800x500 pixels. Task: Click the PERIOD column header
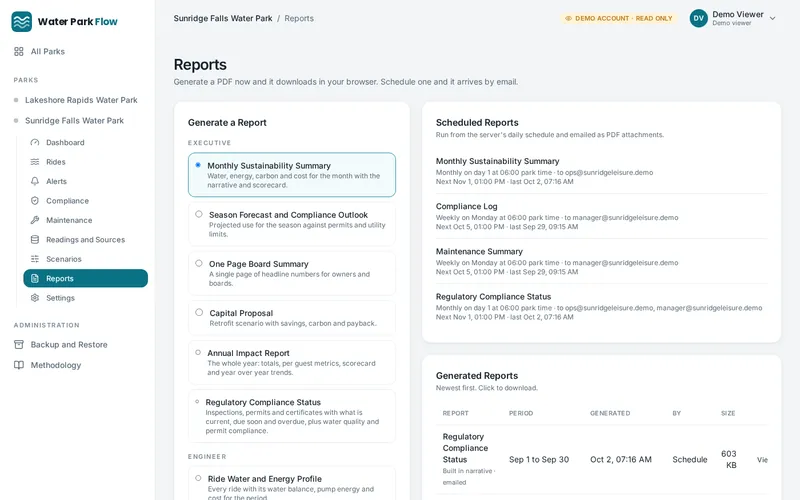[521, 413]
